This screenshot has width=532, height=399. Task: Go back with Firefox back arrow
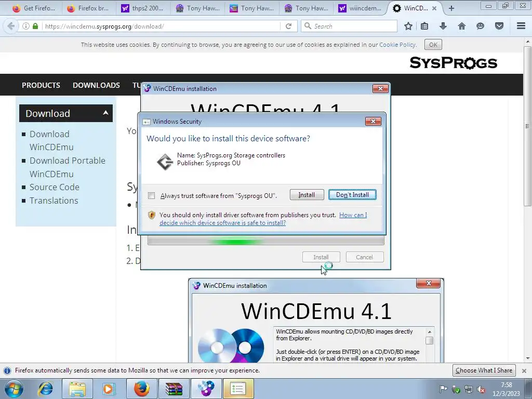click(x=11, y=26)
